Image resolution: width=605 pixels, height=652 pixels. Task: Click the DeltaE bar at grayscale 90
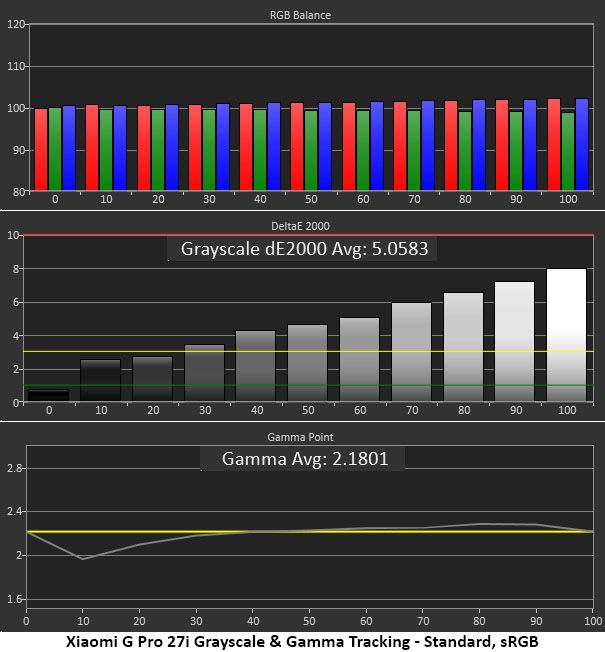(x=514, y=342)
